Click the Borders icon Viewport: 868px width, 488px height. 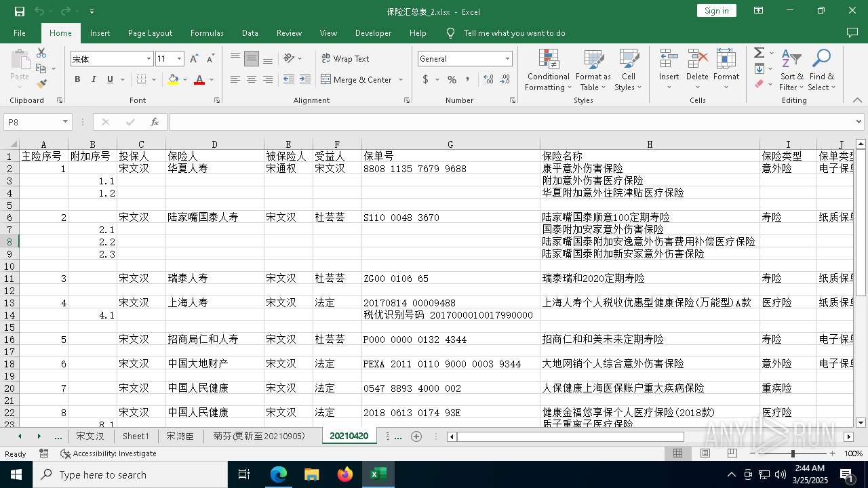click(141, 79)
